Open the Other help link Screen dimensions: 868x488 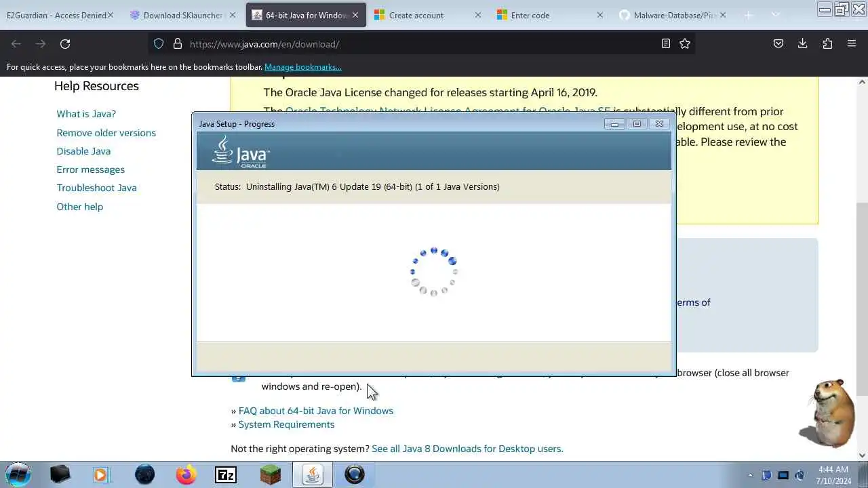click(79, 207)
